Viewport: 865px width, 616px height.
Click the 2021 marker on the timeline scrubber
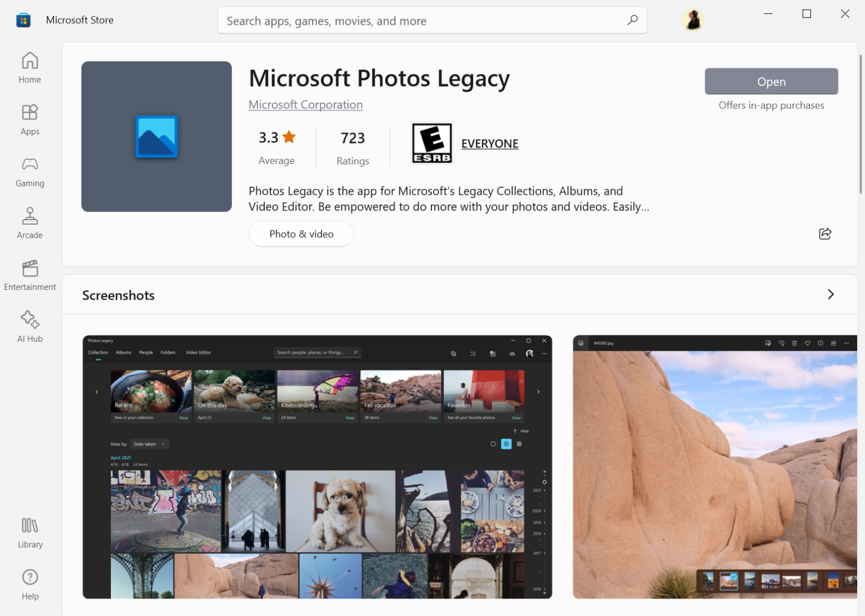538,490
